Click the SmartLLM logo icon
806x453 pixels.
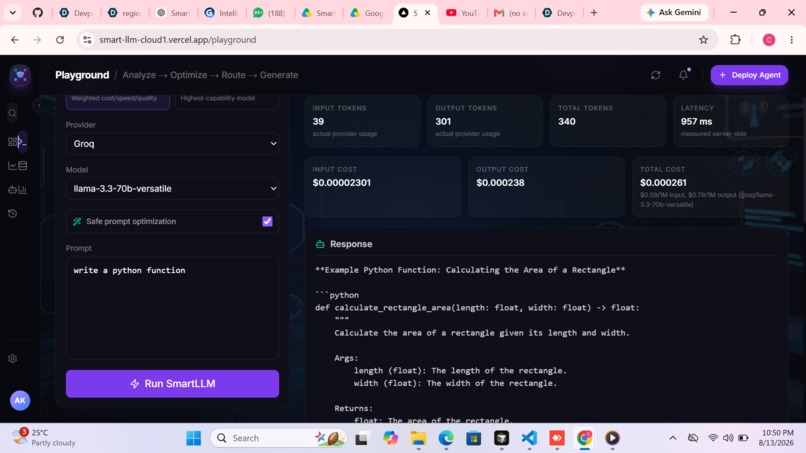pyautogui.click(x=20, y=75)
